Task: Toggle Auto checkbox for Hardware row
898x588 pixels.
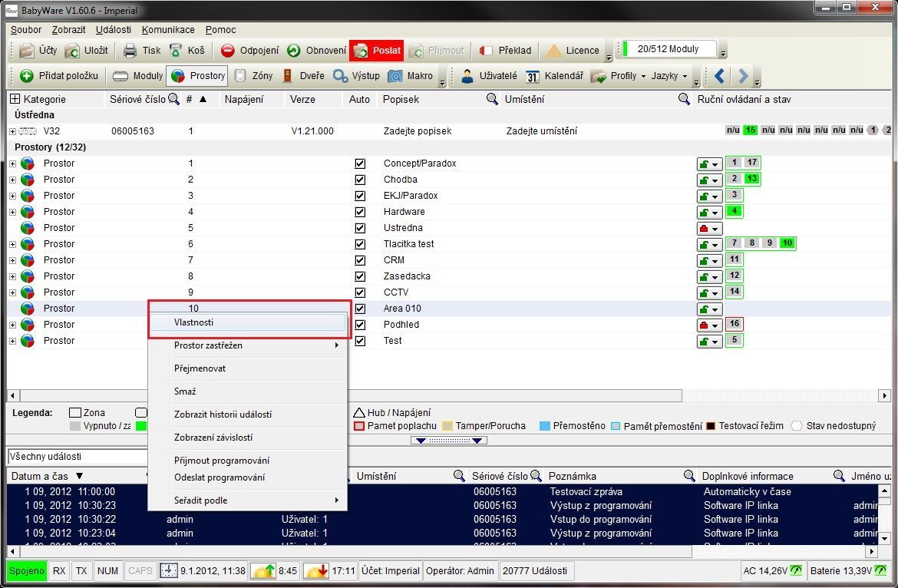Action: click(x=360, y=212)
